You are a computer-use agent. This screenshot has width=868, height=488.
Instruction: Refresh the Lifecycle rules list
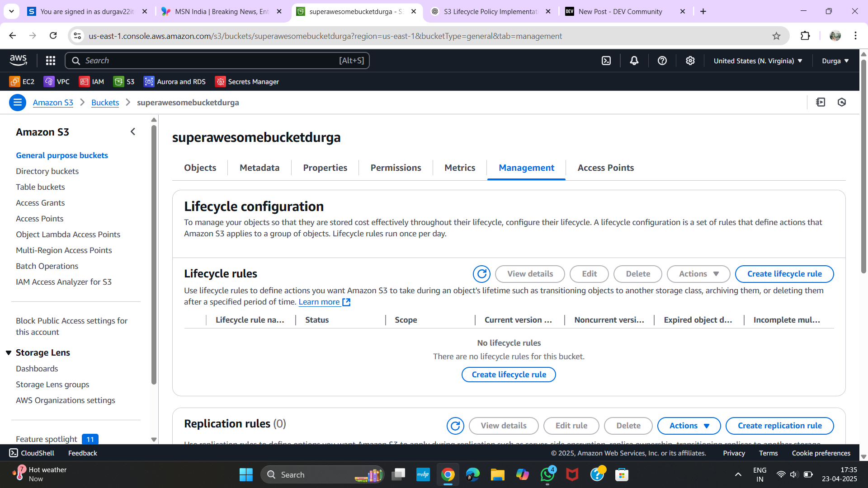(481, 274)
